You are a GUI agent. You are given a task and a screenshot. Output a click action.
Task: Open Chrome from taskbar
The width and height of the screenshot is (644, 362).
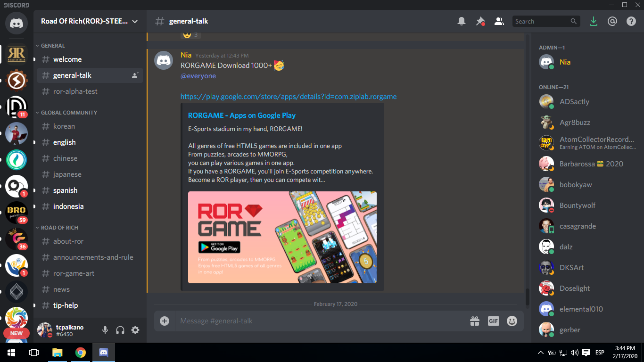[81, 353]
